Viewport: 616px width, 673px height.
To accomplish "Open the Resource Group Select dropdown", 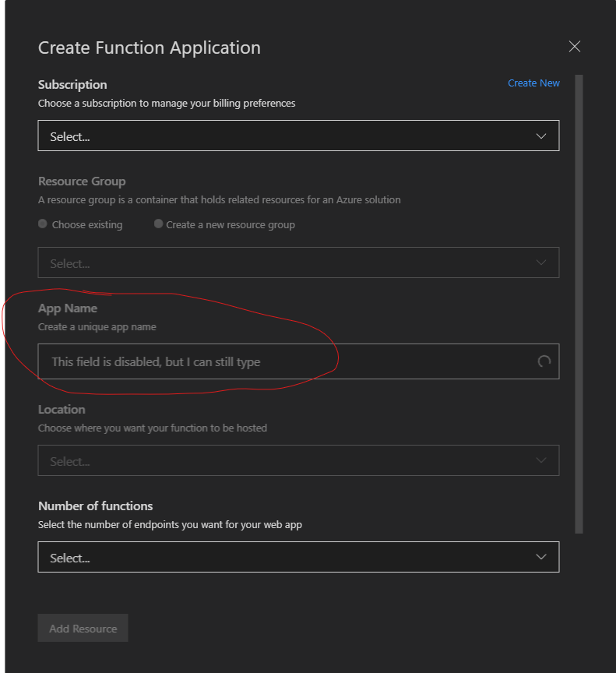I will pyautogui.click(x=298, y=263).
